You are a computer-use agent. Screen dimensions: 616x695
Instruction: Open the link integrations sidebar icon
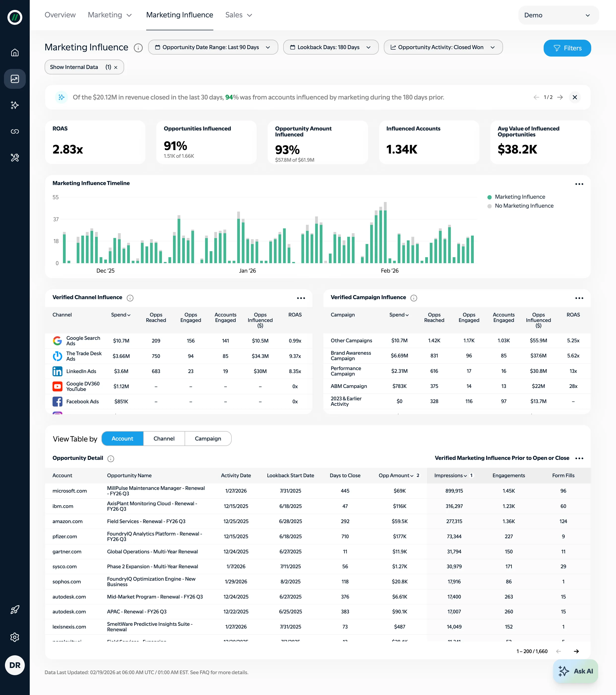click(x=15, y=132)
